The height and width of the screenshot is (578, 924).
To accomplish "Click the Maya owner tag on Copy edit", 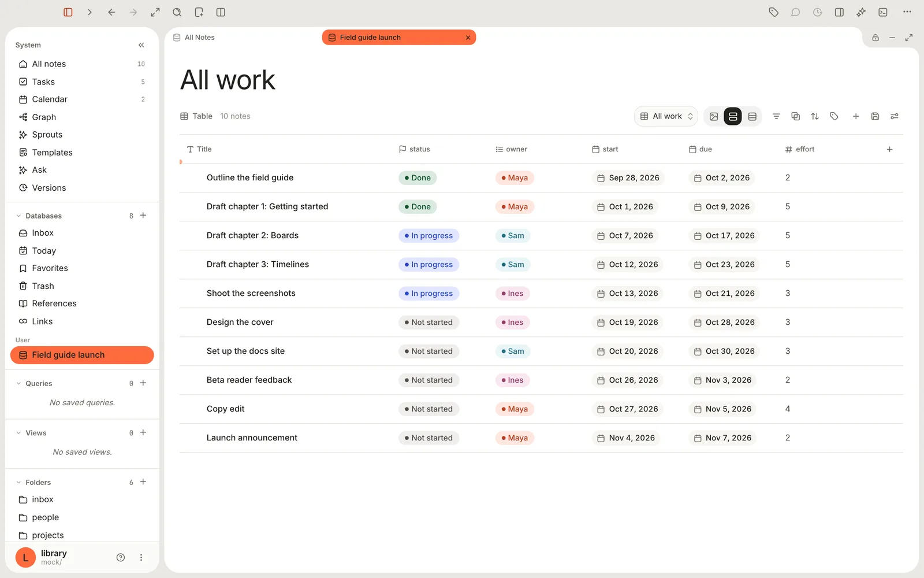I will (x=514, y=409).
